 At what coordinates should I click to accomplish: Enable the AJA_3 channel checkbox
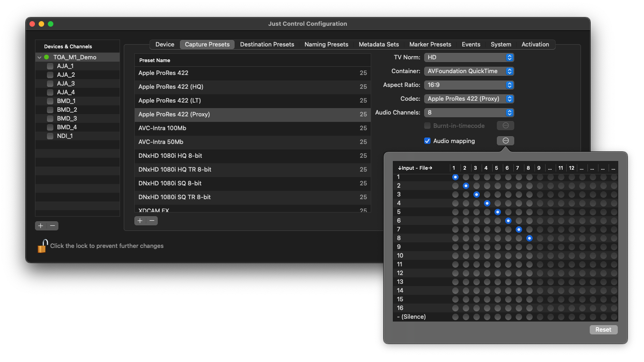(x=50, y=84)
